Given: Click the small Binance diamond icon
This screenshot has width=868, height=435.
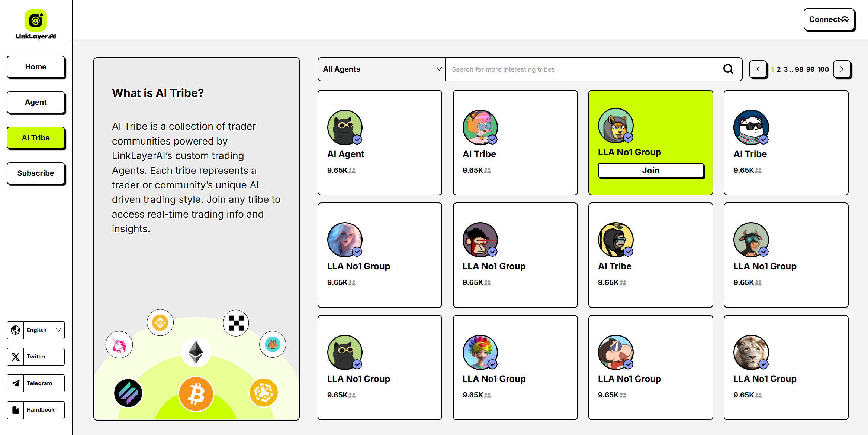Looking at the screenshot, I should 160,322.
